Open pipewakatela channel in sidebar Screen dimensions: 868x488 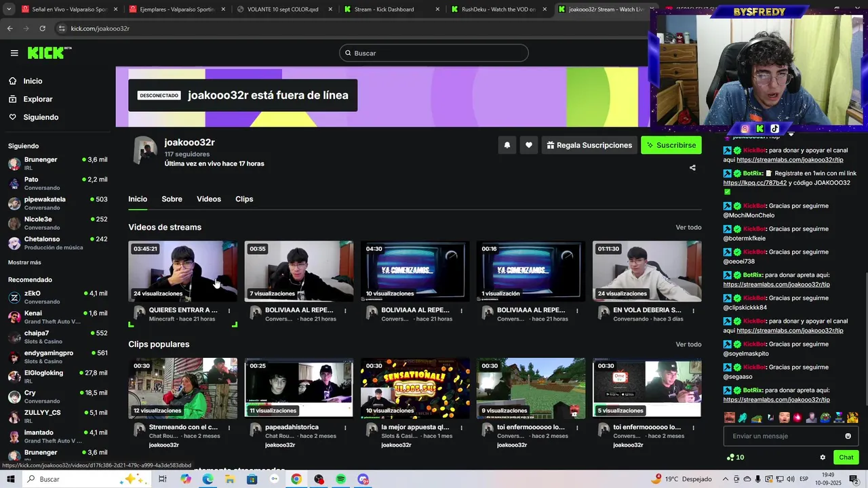tap(58, 203)
